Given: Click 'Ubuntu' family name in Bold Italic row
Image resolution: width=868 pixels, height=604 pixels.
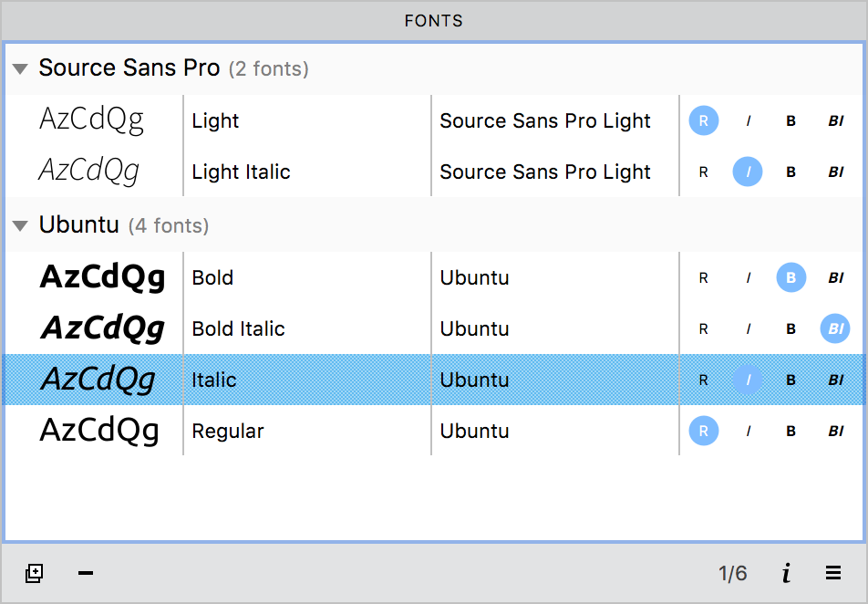Looking at the screenshot, I should tap(474, 328).
